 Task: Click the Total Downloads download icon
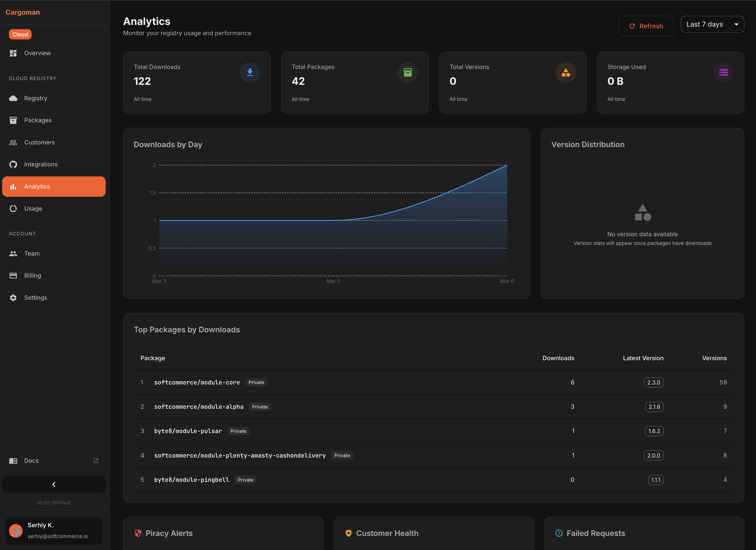pos(250,72)
